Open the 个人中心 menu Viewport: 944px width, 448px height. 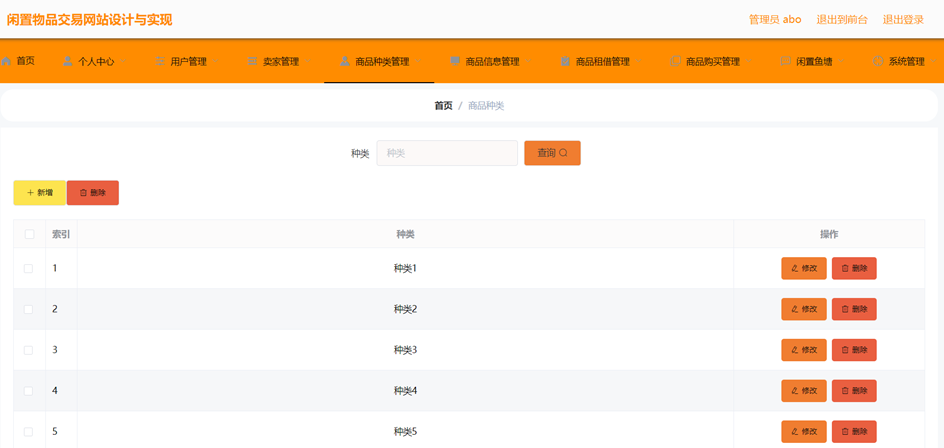(x=96, y=61)
